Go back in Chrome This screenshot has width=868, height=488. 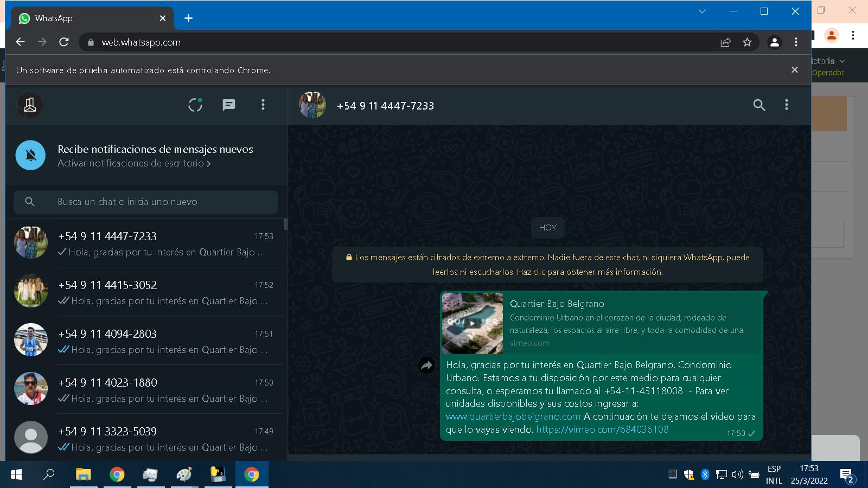coord(21,42)
